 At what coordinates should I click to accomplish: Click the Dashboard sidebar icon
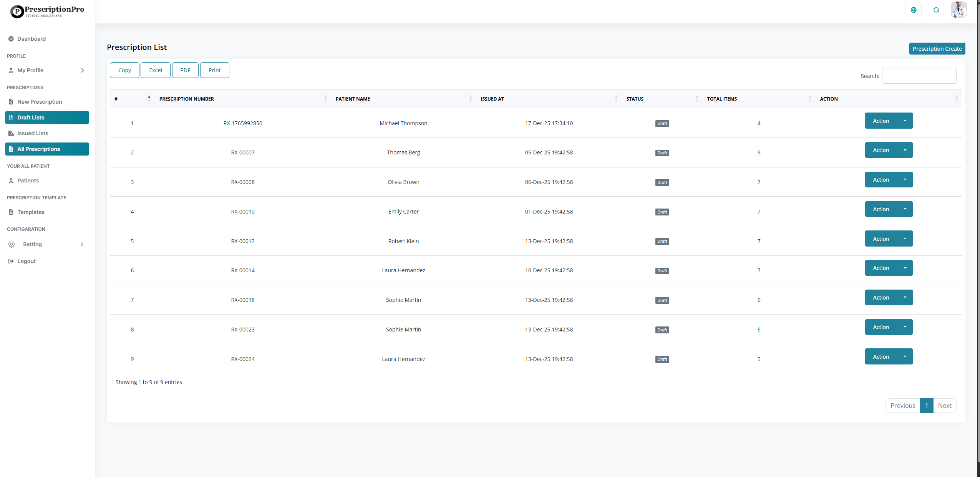pos(11,39)
